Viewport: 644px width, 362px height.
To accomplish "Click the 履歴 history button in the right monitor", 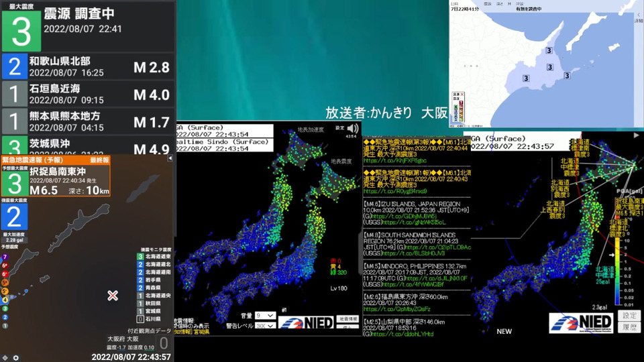I will tap(629, 328).
